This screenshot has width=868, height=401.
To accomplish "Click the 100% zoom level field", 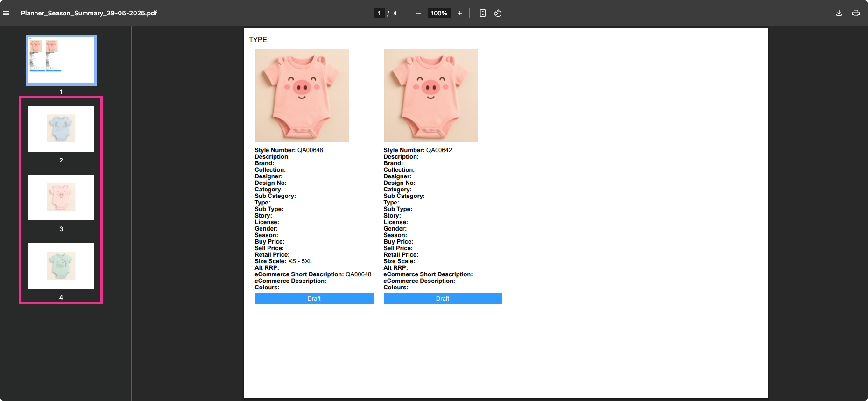I will click(439, 13).
